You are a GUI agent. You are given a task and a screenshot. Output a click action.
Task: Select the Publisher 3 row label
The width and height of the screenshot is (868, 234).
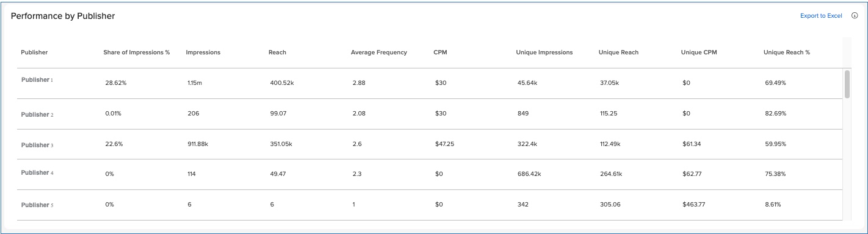pos(37,145)
